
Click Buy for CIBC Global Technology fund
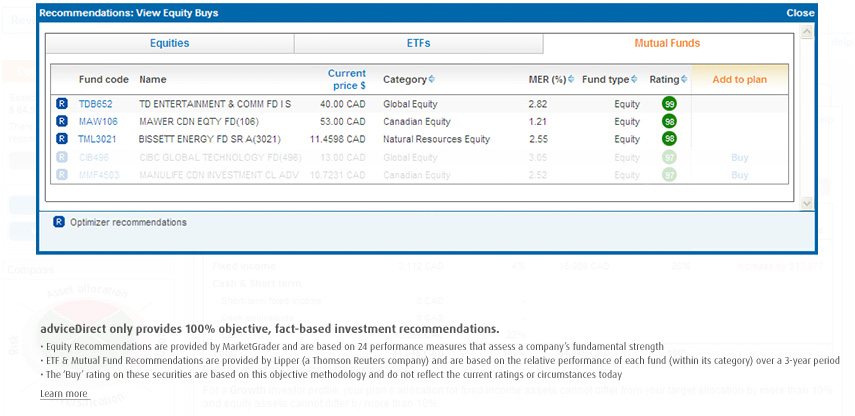pos(739,158)
